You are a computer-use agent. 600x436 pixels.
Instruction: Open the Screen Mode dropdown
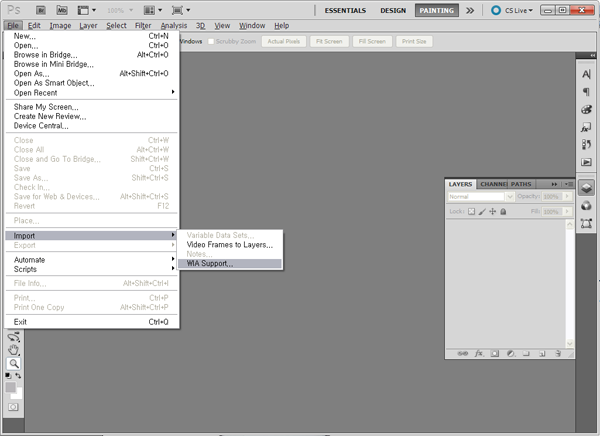coord(181,10)
